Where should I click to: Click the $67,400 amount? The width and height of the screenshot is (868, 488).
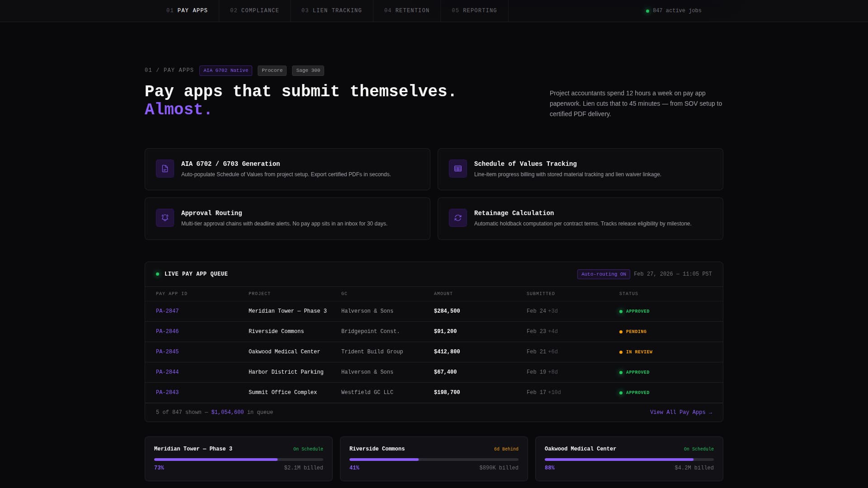click(445, 372)
